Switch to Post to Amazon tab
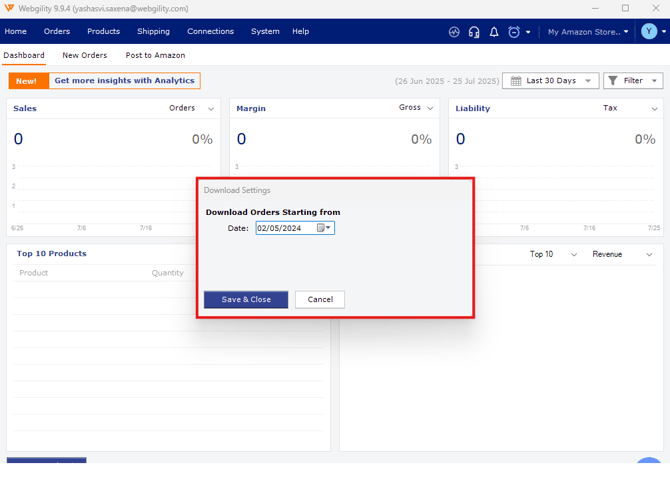Viewport: 670px width, 499px height. tap(155, 55)
